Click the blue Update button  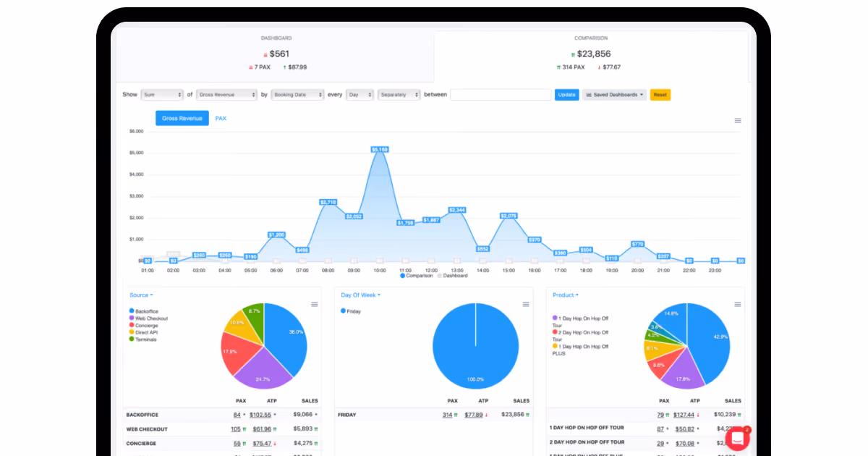(566, 95)
